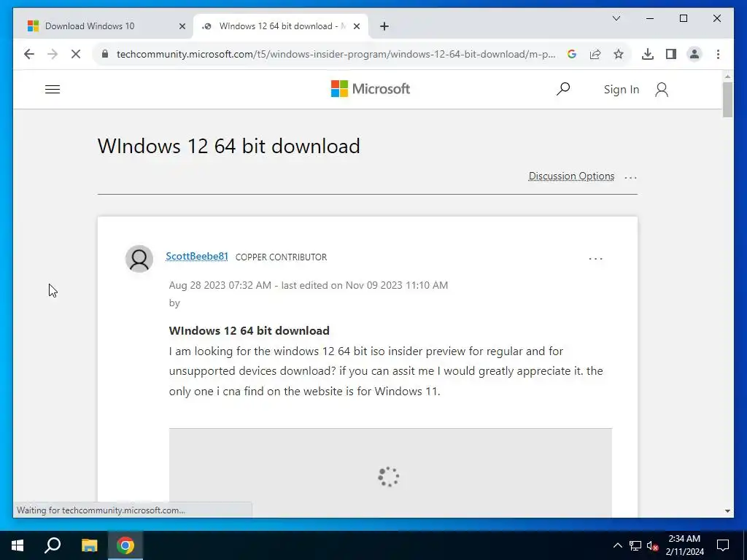The image size is (747, 560).
Task: Bookmark this tab with the star
Action: click(619, 54)
